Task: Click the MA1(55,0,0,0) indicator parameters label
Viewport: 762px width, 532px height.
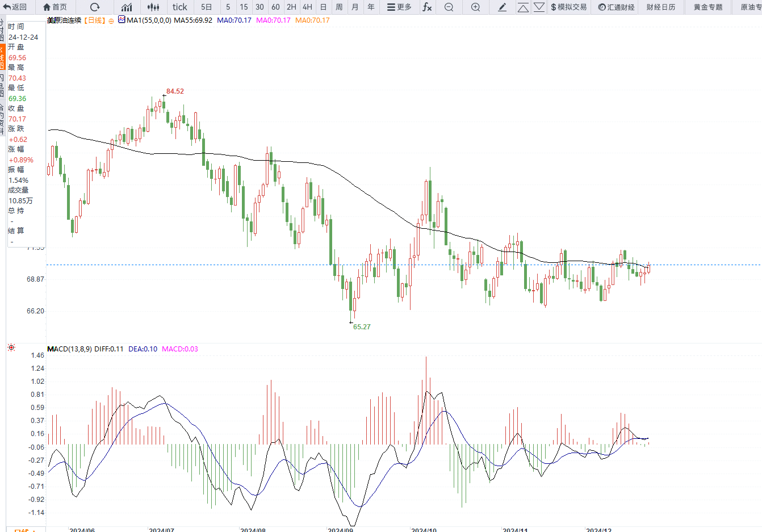Action: [149, 20]
